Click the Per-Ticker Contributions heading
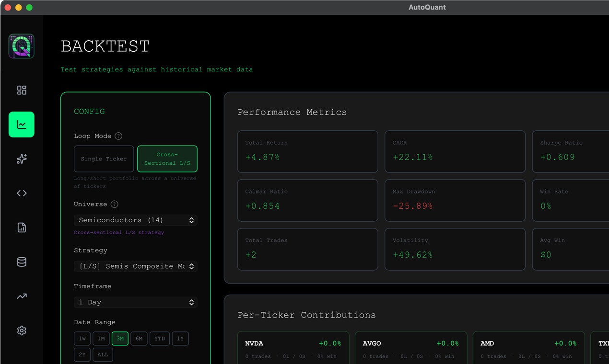Viewport: 609px width, 364px height. (307, 315)
